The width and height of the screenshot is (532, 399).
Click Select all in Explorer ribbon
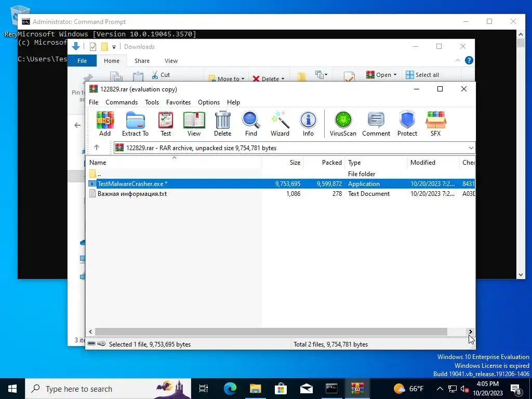tap(422, 75)
